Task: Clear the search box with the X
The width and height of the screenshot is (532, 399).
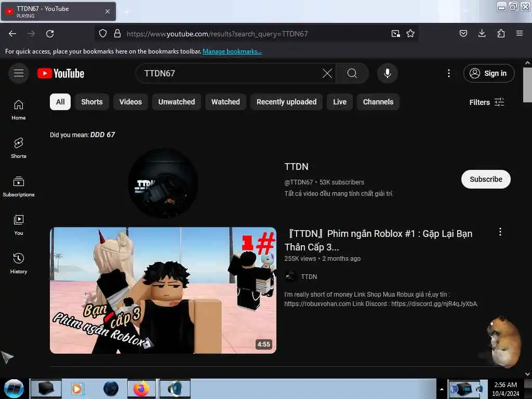Action: [x=327, y=73]
